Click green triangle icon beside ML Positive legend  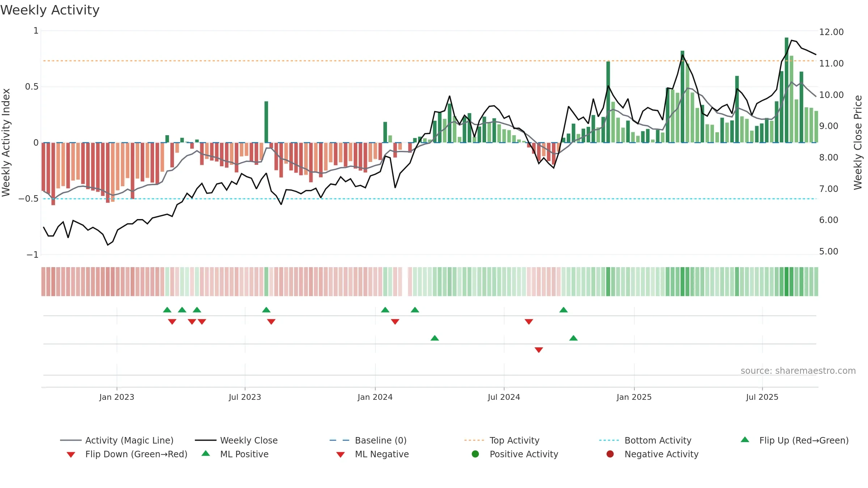(x=206, y=453)
